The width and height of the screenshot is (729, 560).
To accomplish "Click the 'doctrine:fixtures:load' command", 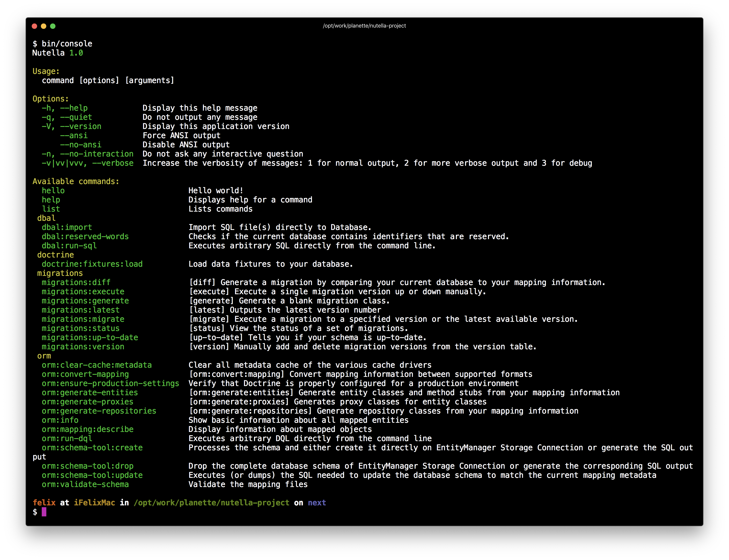I will point(92,264).
